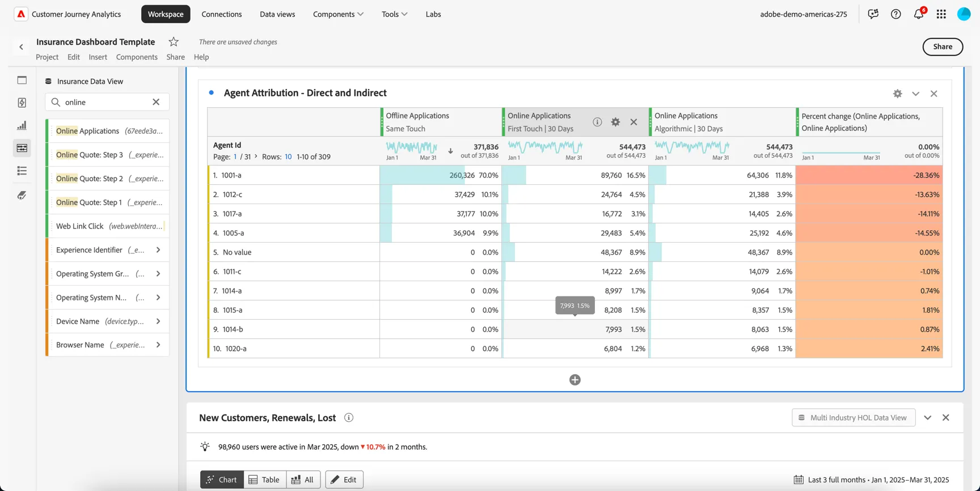Switch to Table view
The image size is (980, 491).
pos(265,480)
